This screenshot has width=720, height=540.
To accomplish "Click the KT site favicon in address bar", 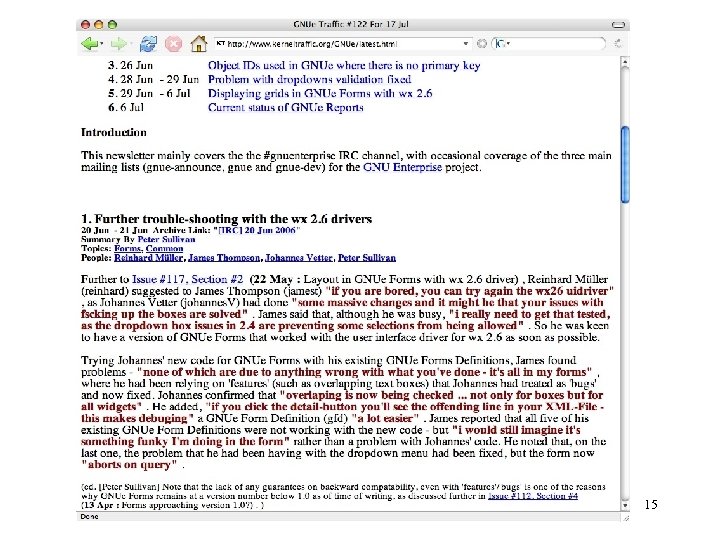I will (x=221, y=44).
